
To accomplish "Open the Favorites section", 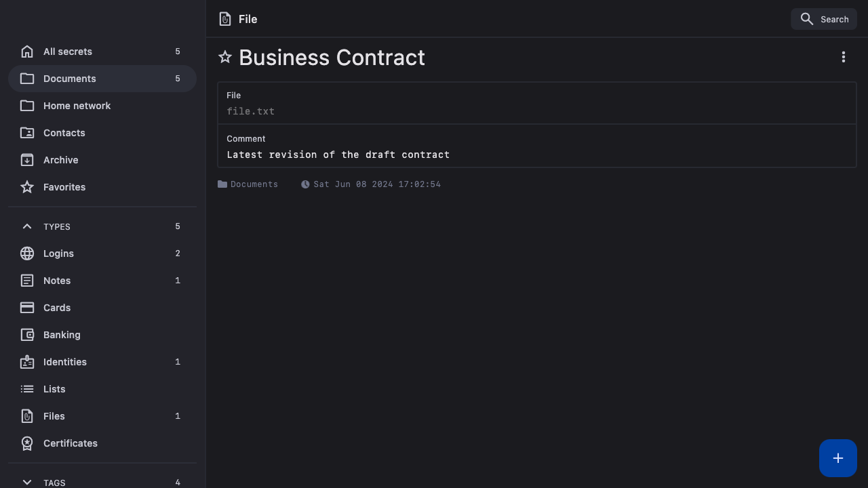I will click(64, 187).
